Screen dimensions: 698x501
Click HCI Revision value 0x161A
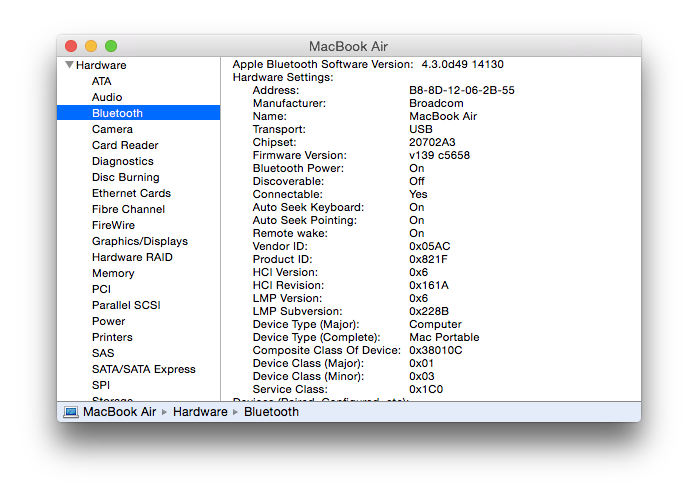pos(429,285)
